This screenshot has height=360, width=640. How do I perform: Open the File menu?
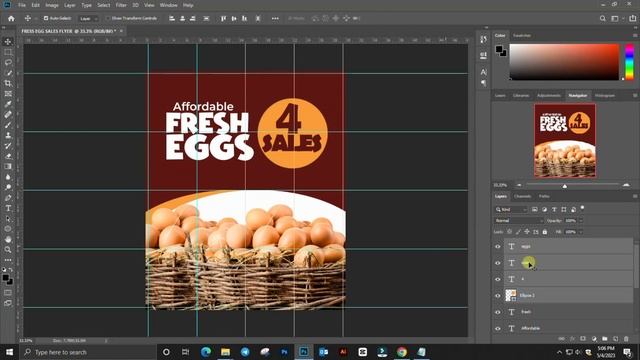click(22, 5)
